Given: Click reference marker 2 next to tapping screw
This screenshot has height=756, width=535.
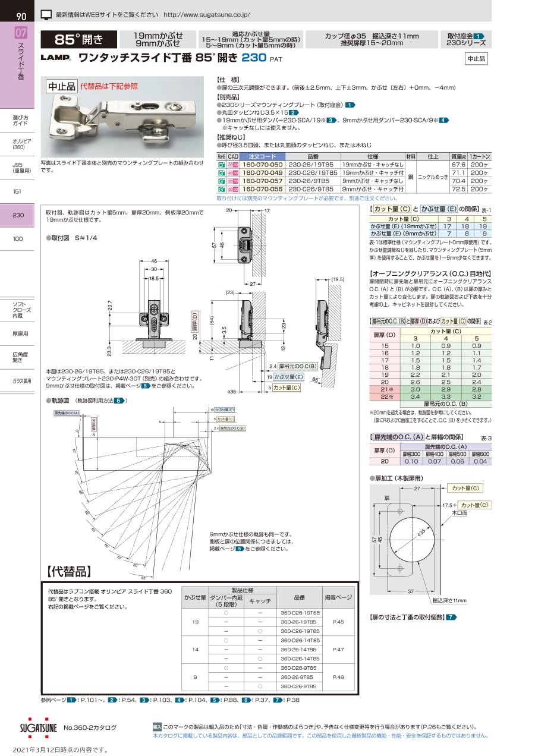Looking at the screenshot, I should (x=293, y=112).
